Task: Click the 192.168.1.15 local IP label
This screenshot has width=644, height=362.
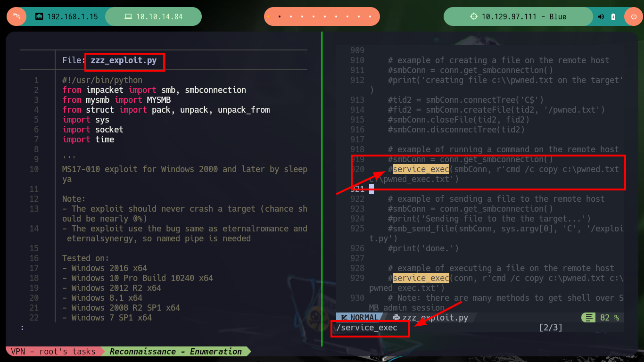Action: click(73, 16)
